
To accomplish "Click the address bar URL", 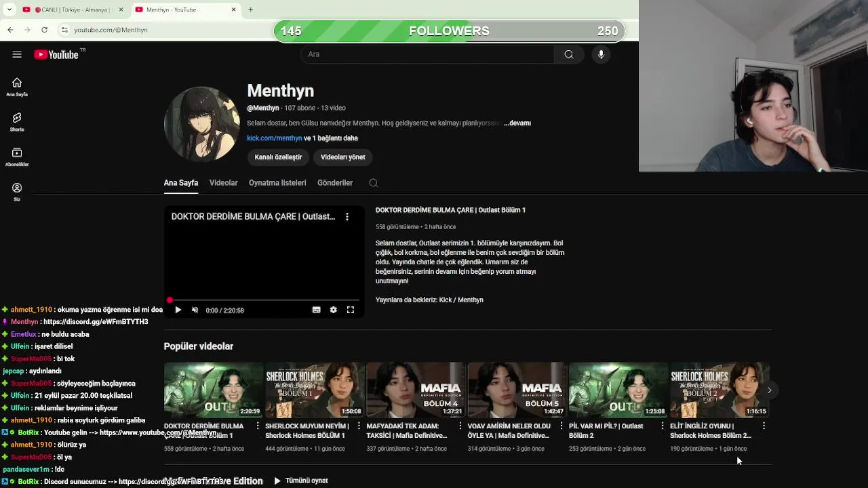I will pyautogui.click(x=111, y=30).
